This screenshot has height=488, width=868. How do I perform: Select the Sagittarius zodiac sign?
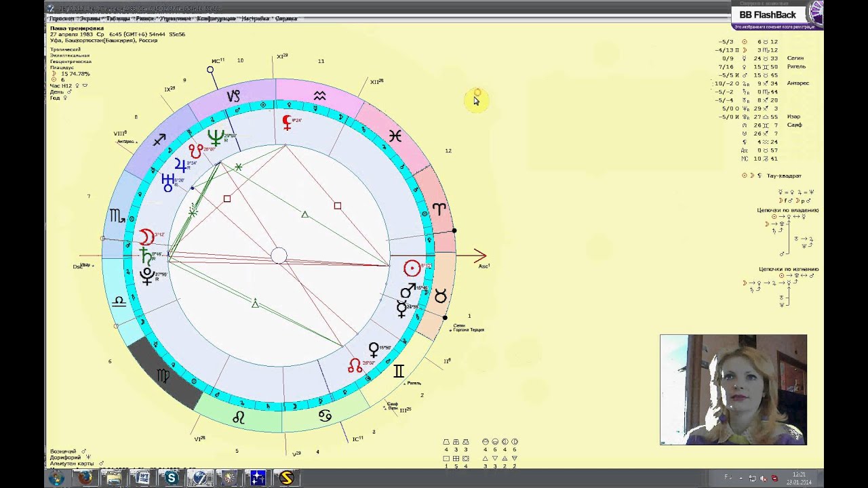click(159, 140)
